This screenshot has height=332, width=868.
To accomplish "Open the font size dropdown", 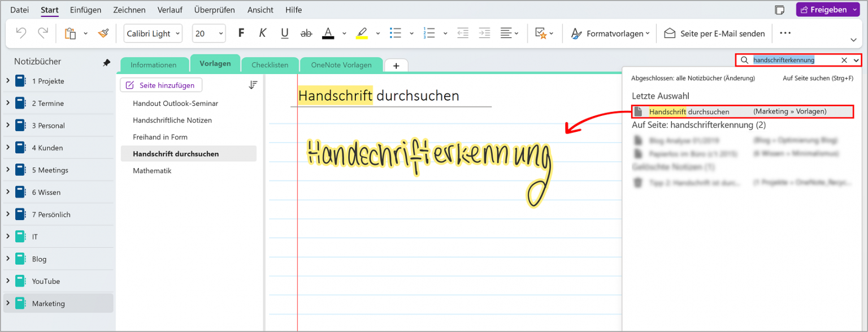I will [x=220, y=33].
